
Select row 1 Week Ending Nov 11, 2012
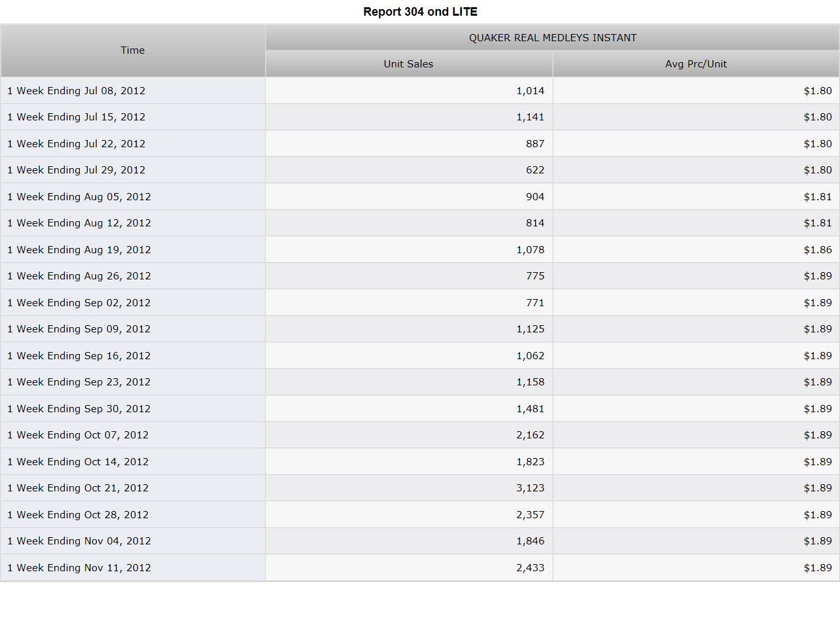420,568
